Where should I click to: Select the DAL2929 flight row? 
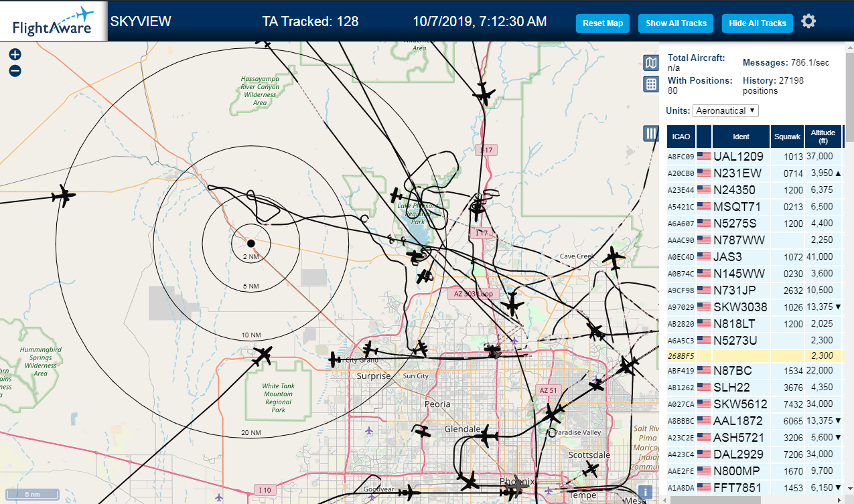pos(756,454)
